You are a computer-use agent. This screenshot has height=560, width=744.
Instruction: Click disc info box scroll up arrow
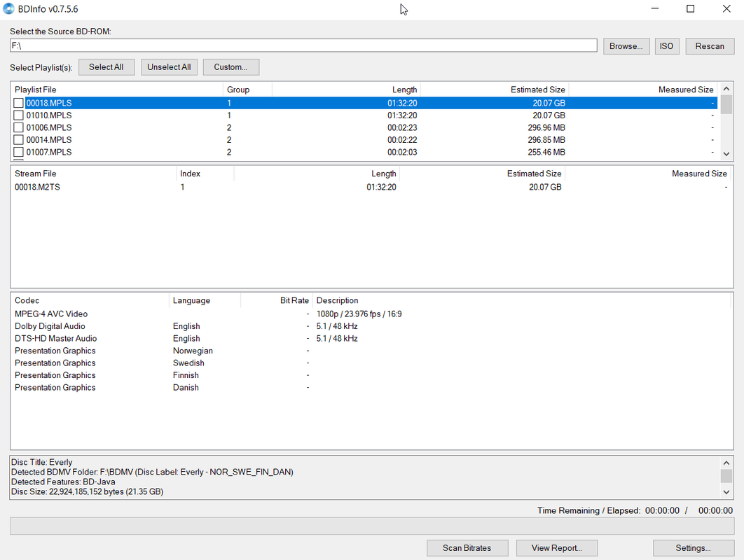click(x=726, y=463)
